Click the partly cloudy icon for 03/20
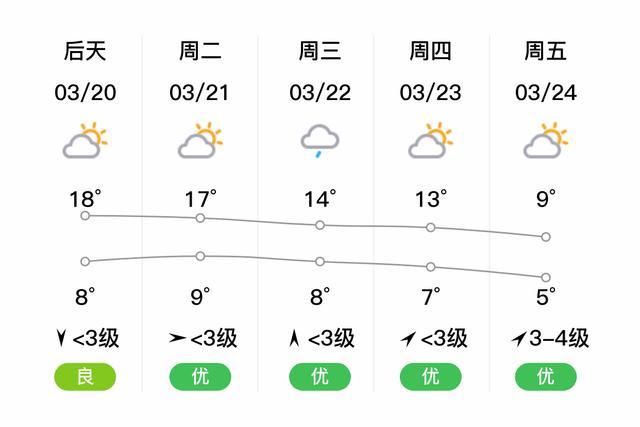Image resolution: width=640 pixels, height=427 pixels. click(x=85, y=140)
